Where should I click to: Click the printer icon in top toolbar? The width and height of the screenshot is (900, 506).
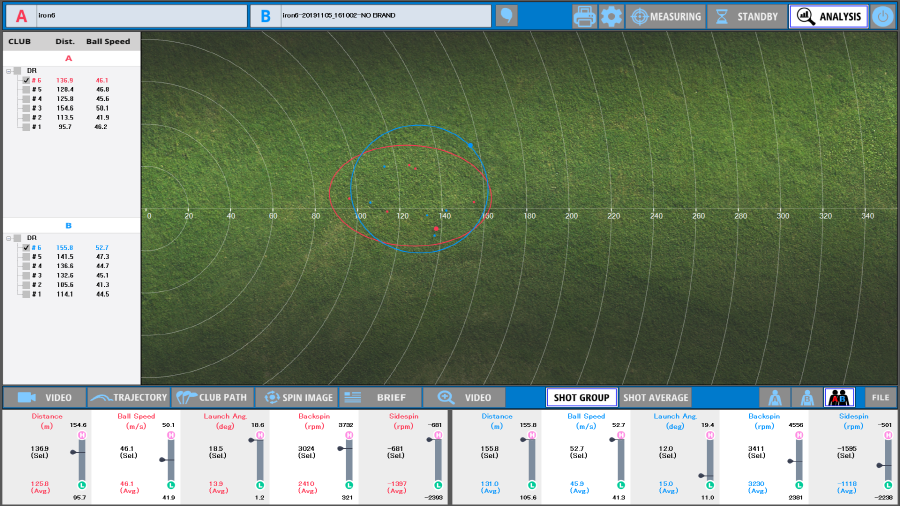pyautogui.click(x=585, y=16)
